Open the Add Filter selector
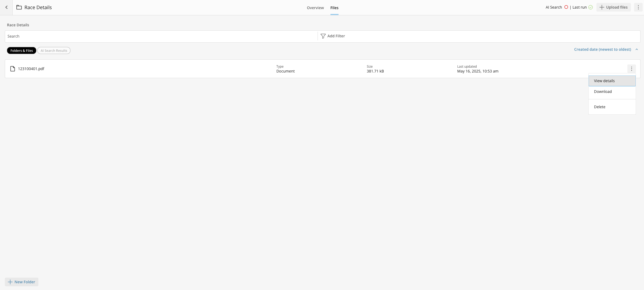Viewport: 644px width, 290px height. (336, 36)
